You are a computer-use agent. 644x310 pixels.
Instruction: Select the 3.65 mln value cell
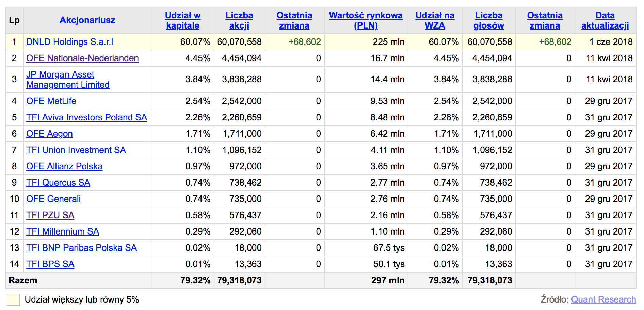tap(366, 166)
